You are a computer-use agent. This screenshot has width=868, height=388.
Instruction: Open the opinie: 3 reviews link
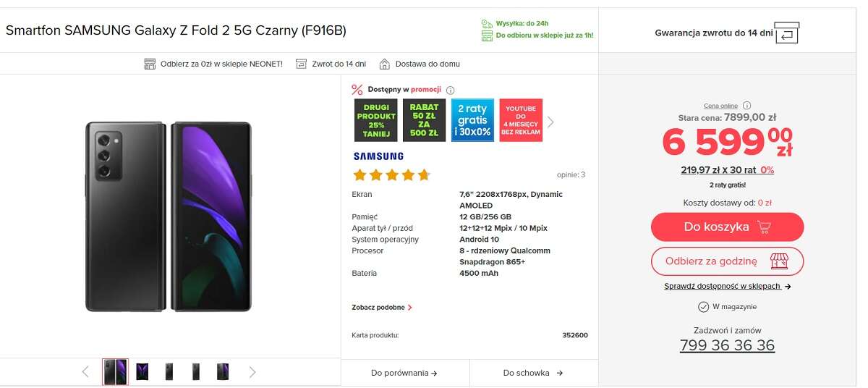click(x=571, y=174)
